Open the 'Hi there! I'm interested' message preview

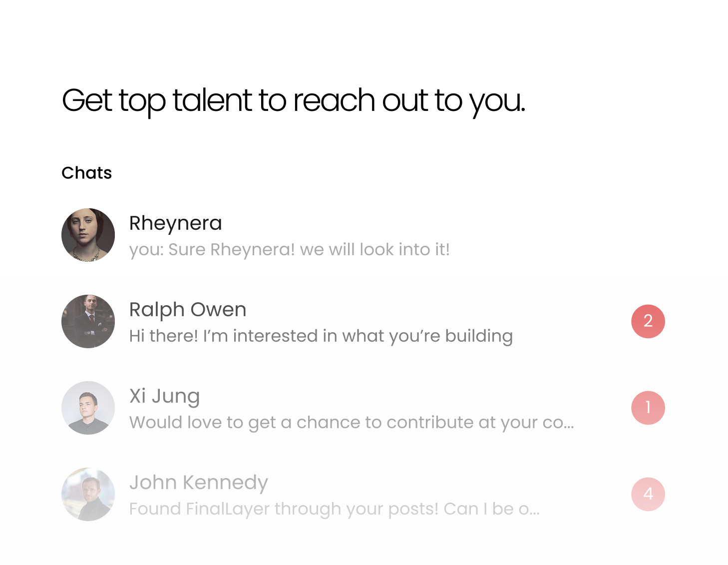[321, 336]
